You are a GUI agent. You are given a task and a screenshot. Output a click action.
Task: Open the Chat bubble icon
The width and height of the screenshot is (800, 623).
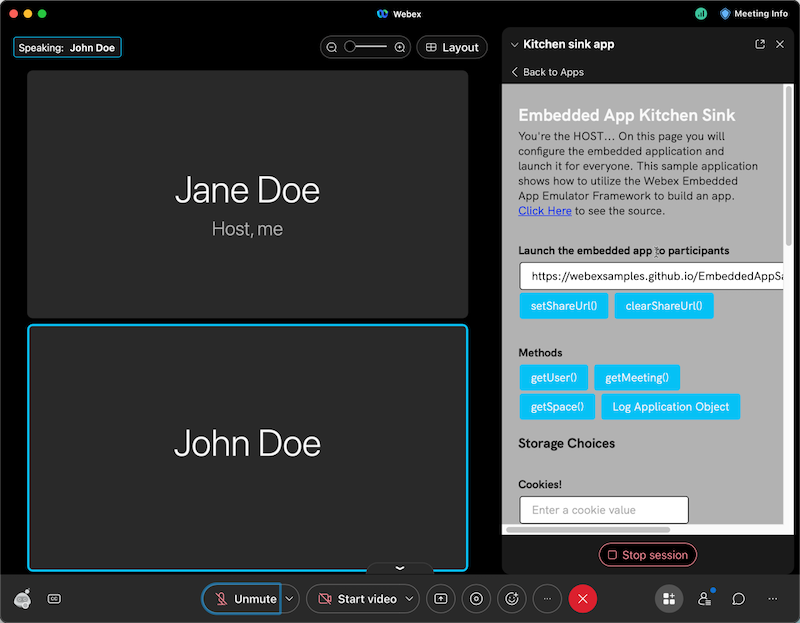coord(738,599)
